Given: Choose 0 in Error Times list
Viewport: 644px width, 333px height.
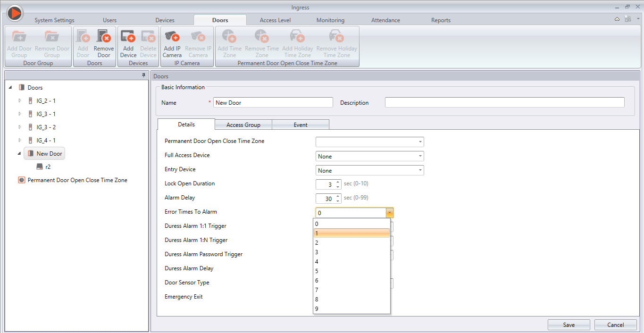Looking at the screenshot, I should (351, 224).
